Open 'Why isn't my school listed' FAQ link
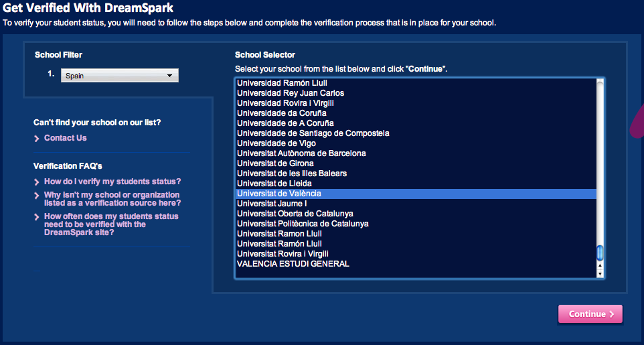The height and width of the screenshot is (345, 644). point(112,199)
